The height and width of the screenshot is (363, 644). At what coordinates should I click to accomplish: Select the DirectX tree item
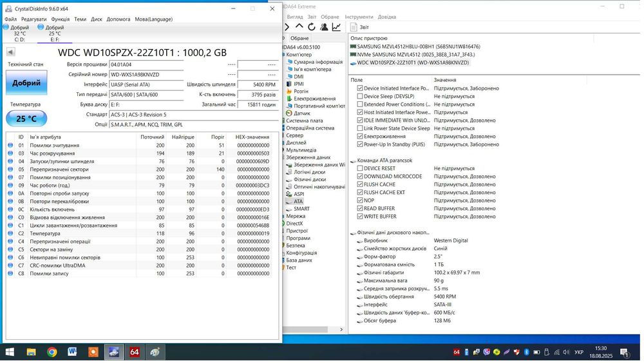coord(294,224)
